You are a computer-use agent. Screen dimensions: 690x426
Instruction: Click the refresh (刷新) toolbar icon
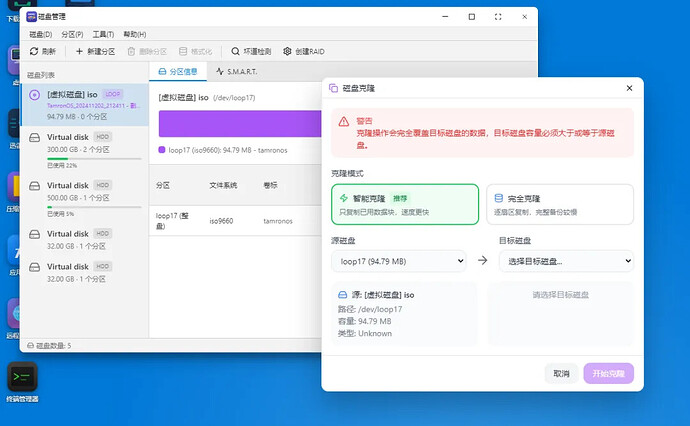tap(34, 51)
